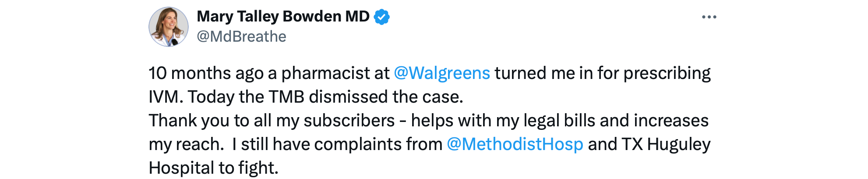
Task: Click the abbreviation "TMB" in the tweet
Action: click(x=286, y=97)
